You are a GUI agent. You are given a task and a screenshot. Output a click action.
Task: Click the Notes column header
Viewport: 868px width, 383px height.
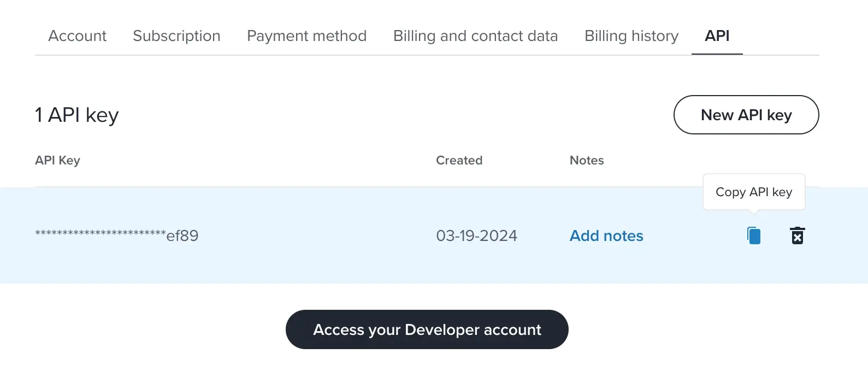click(586, 160)
